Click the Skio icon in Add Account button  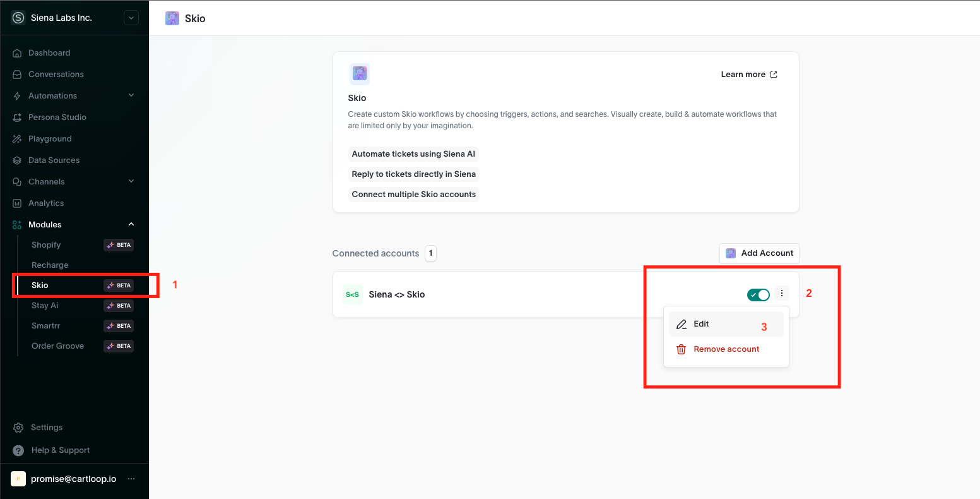731,253
